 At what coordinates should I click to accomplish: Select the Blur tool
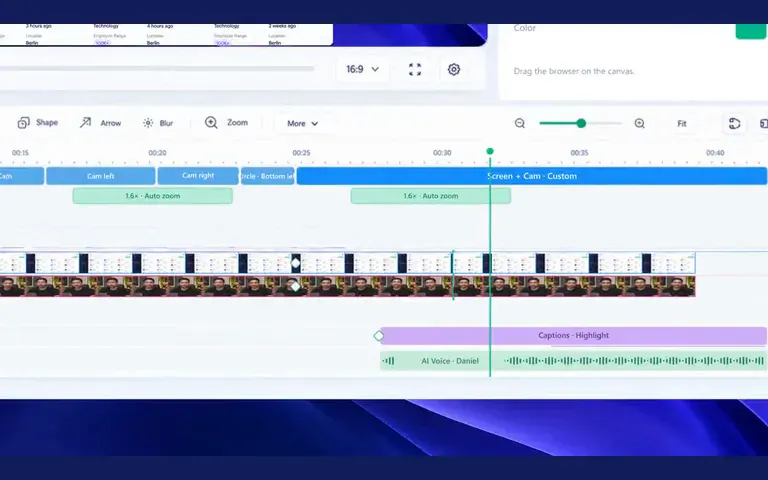pyautogui.click(x=158, y=123)
